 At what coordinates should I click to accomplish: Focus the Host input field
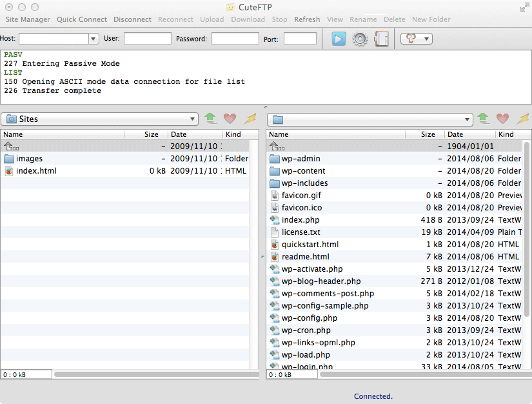(x=54, y=39)
